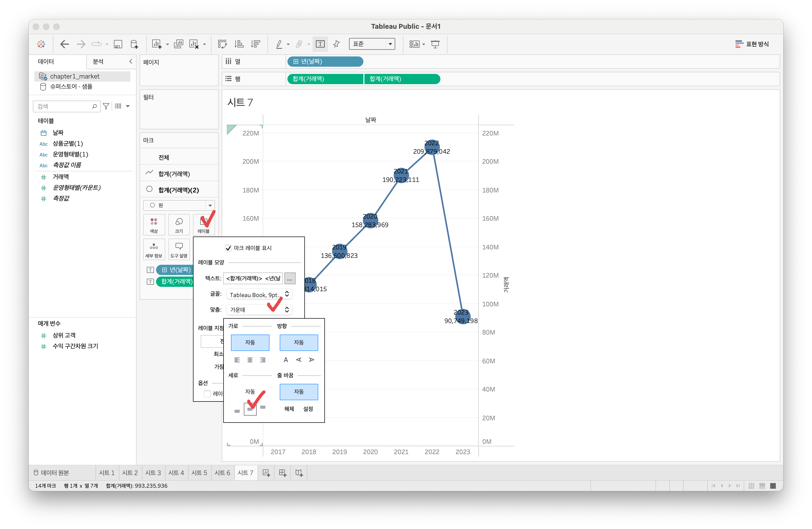Switch to the Analysis pane tab
Viewport: 812px width, 529px height.
[98, 61]
